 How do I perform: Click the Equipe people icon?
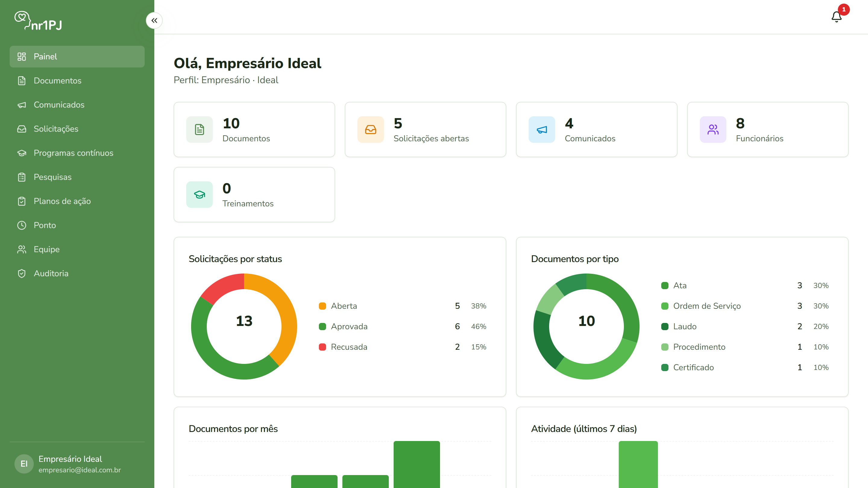click(22, 249)
